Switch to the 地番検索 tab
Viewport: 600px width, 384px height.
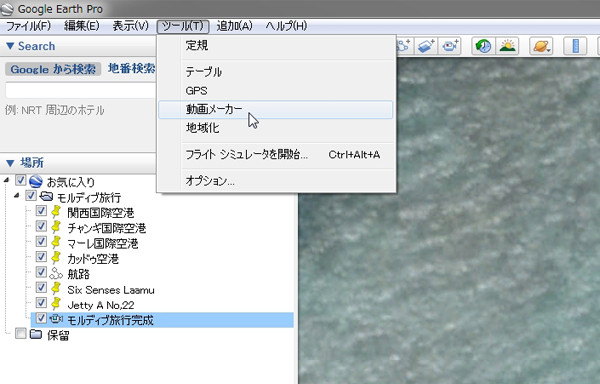(131, 68)
